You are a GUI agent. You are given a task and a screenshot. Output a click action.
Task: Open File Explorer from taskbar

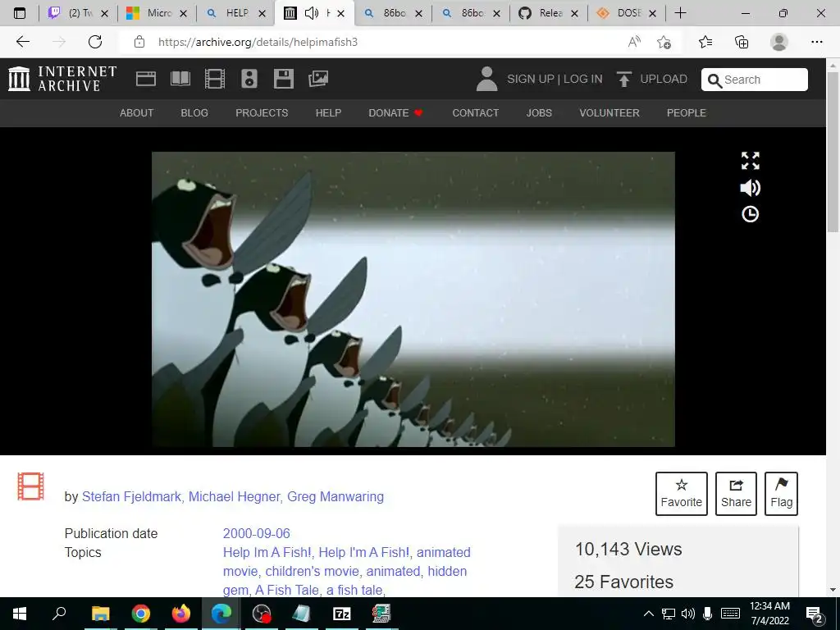pyautogui.click(x=100, y=614)
